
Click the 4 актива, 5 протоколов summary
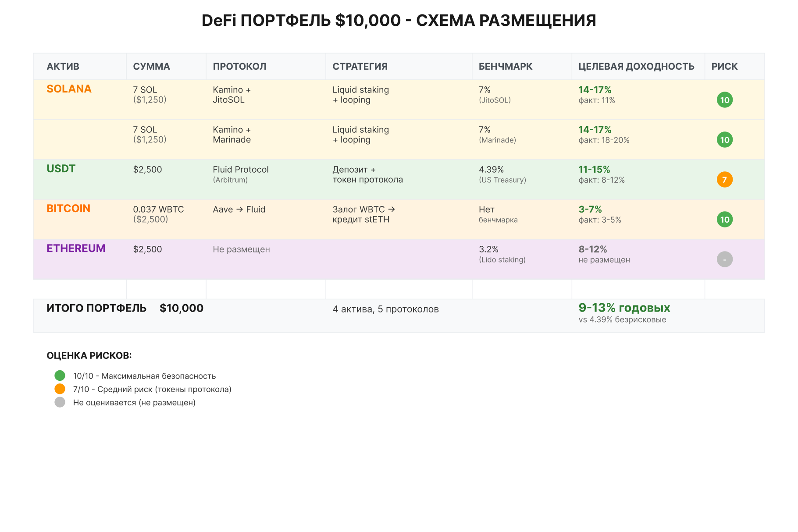click(x=385, y=309)
